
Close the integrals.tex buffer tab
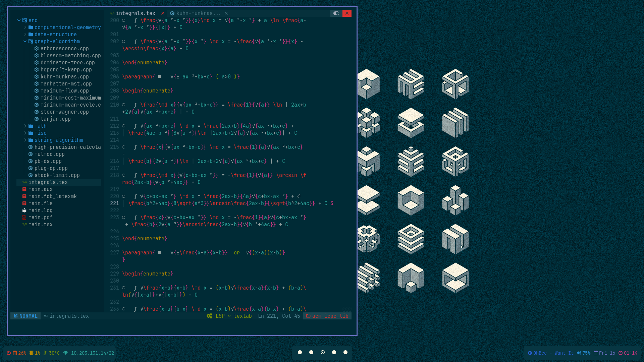click(x=163, y=13)
